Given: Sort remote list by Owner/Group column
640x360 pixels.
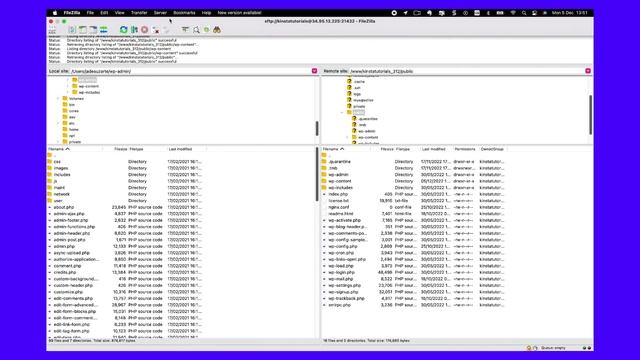Looking at the screenshot, I should [492, 149].
